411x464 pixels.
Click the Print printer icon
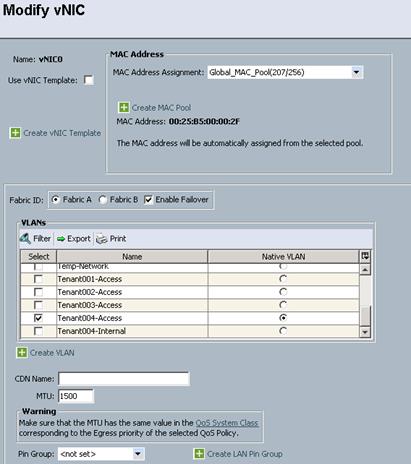point(102,239)
